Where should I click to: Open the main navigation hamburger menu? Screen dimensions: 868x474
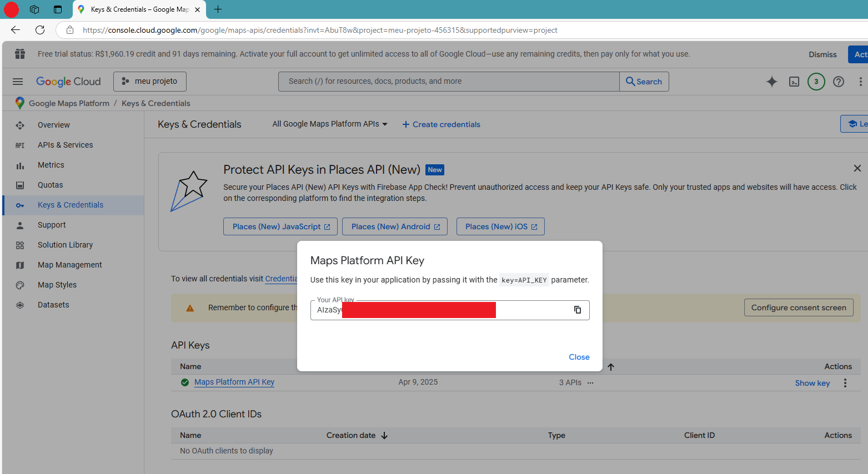[x=17, y=81]
